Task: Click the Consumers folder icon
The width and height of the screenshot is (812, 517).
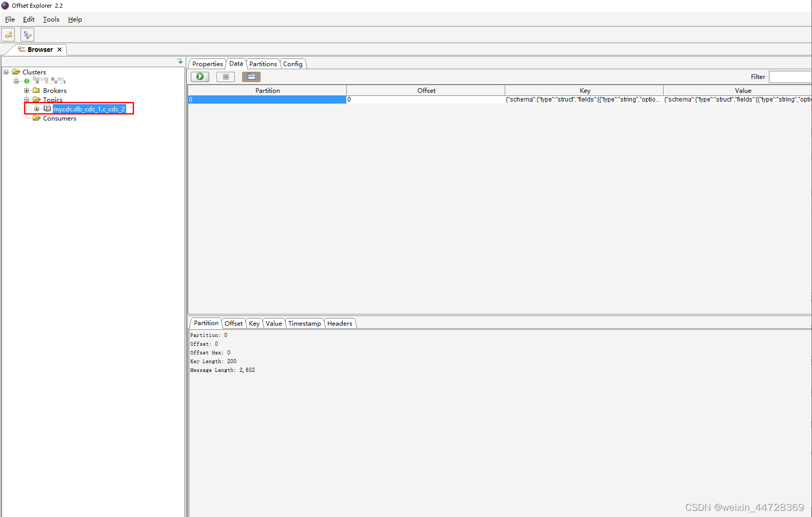Action: pos(36,118)
